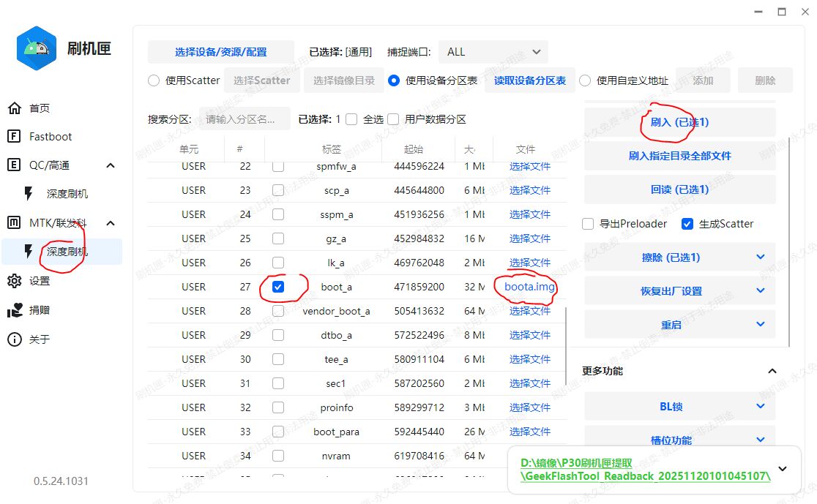Screen dimensions: 817x504
Task: Collapse the QC/高通 sidebar group
Action: click(111, 165)
